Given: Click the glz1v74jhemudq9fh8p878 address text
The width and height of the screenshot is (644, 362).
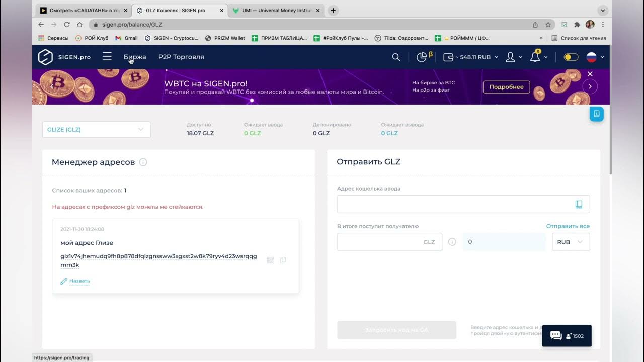Looking at the screenshot, I should point(158,260).
